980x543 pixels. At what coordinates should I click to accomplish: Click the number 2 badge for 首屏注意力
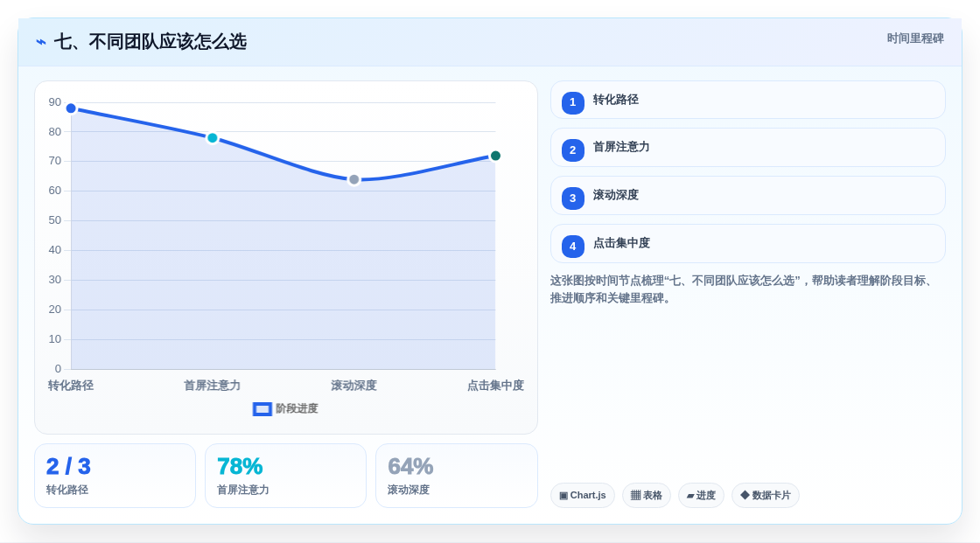(572, 150)
